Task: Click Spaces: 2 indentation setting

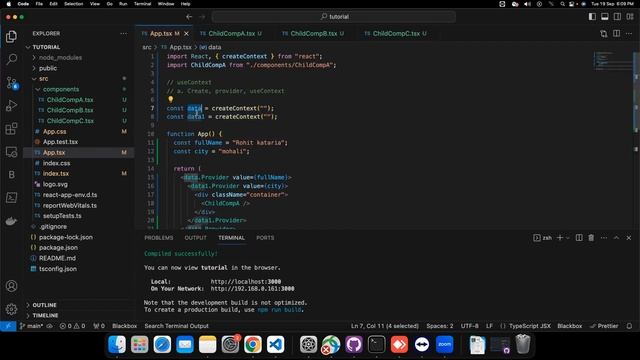Action: (440, 326)
